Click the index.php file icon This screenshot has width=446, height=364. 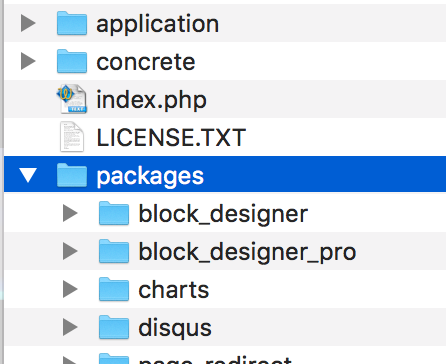pyautogui.click(x=72, y=99)
